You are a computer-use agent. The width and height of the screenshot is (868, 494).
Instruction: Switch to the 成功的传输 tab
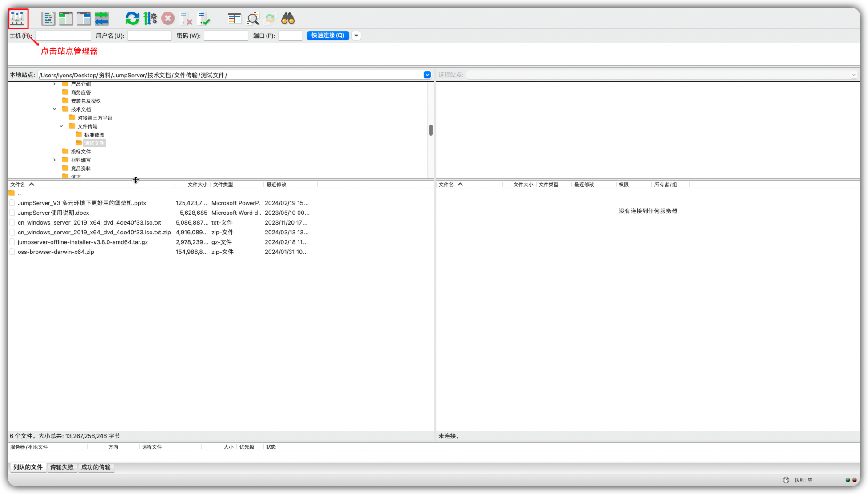pyautogui.click(x=96, y=467)
